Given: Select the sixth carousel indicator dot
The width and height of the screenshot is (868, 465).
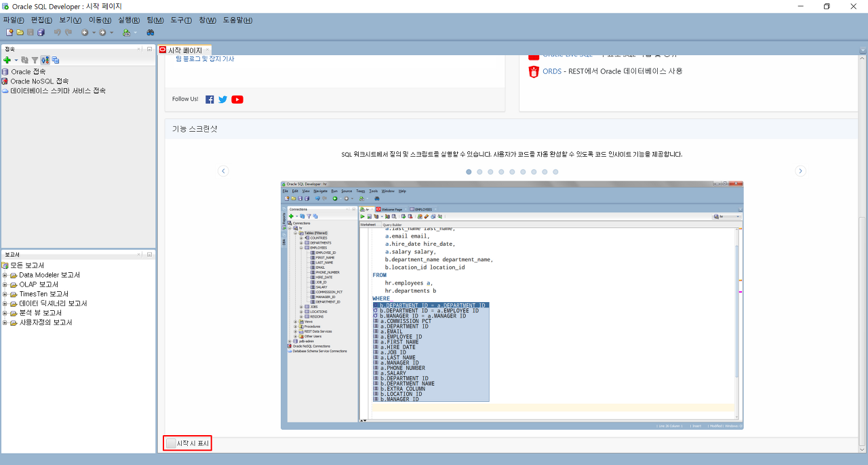Looking at the screenshot, I should pyautogui.click(x=523, y=172).
